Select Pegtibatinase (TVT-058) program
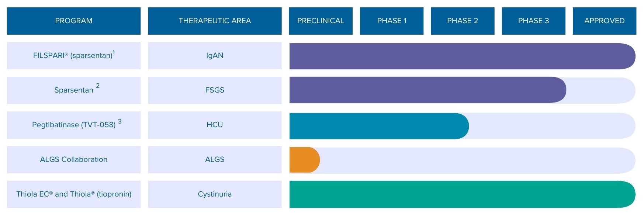The image size is (644, 215). click(74, 125)
